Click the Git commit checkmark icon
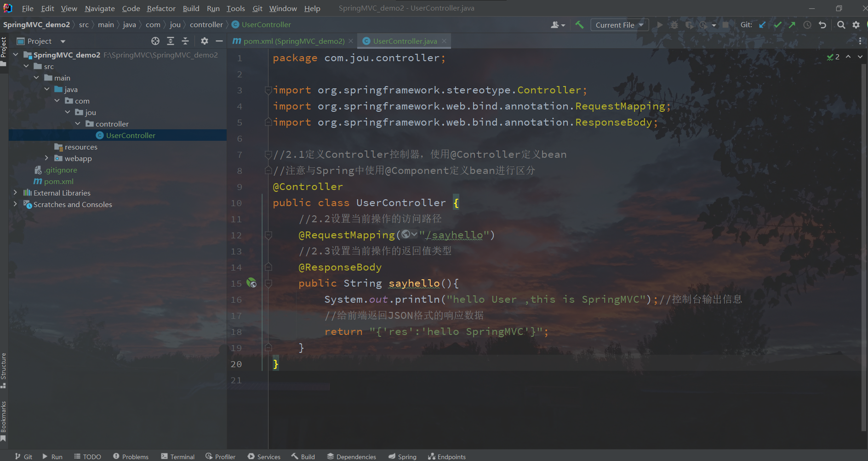Screen dimensions: 868x461 click(x=777, y=25)
